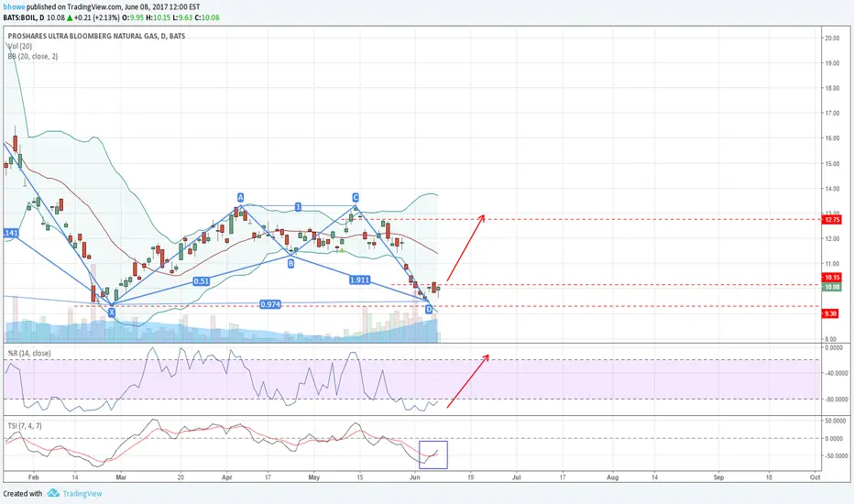The image size is (854, 504).
Task: Click the 12.75 red price tag
Action: tap(832, 220)
